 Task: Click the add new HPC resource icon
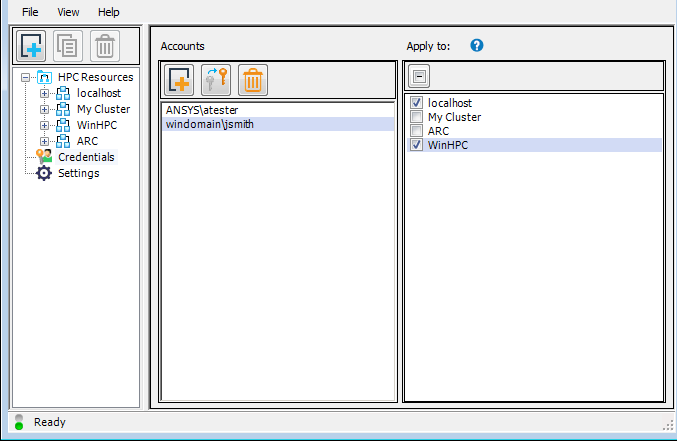click(31, 46)
